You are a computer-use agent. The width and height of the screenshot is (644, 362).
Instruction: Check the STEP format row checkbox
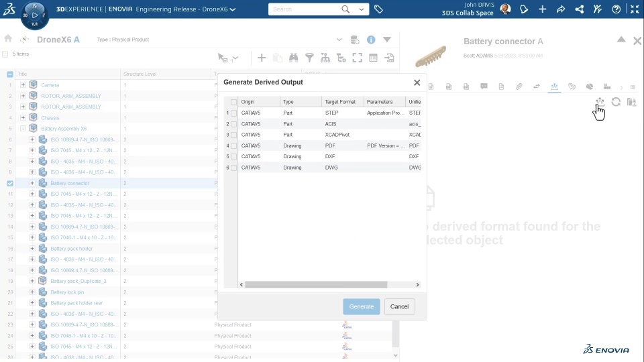[233, 113]
